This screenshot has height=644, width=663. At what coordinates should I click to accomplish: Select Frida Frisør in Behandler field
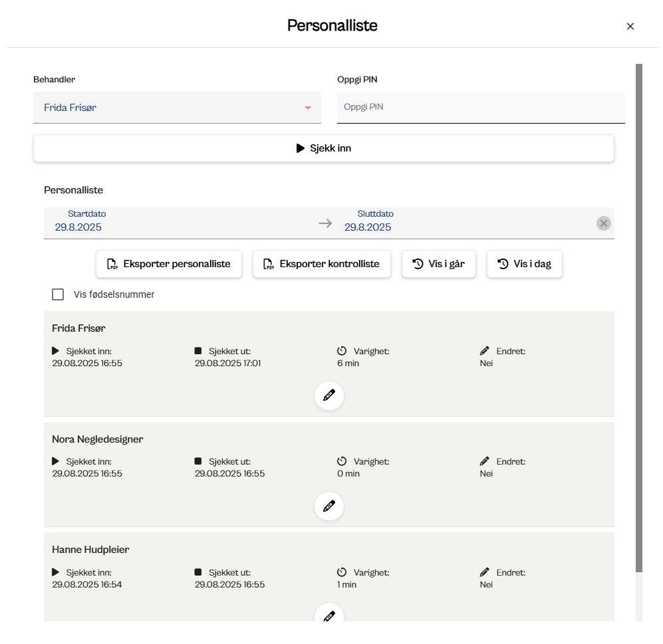[166, 108]
